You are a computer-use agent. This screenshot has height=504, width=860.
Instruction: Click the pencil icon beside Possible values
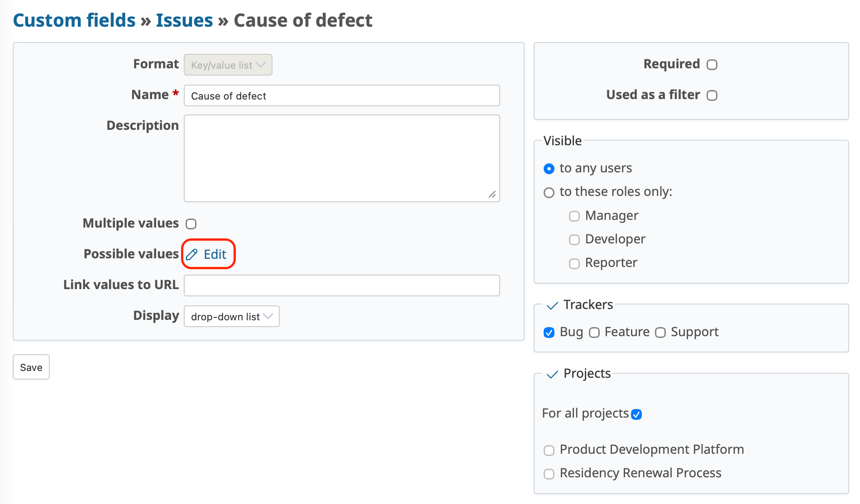coord(192,254)
